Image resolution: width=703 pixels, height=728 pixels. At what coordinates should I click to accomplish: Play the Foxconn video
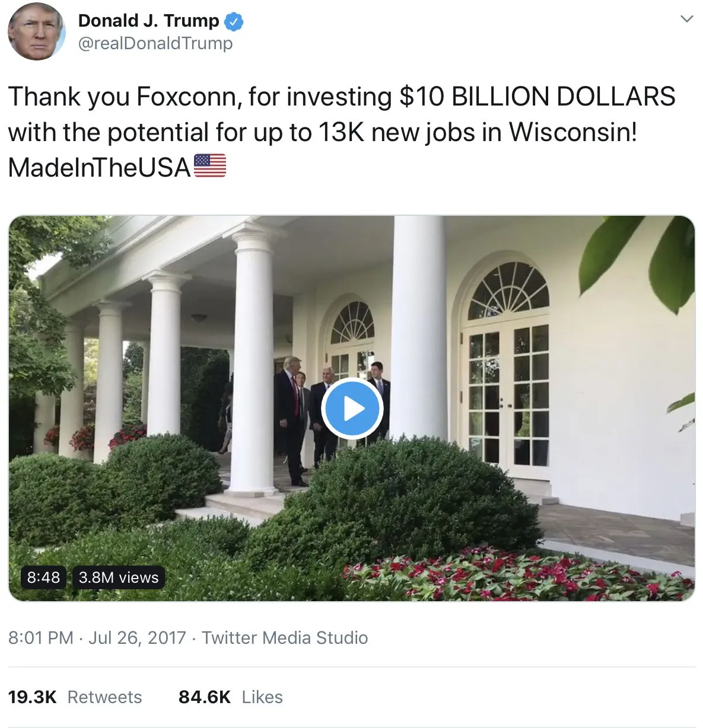352,408
